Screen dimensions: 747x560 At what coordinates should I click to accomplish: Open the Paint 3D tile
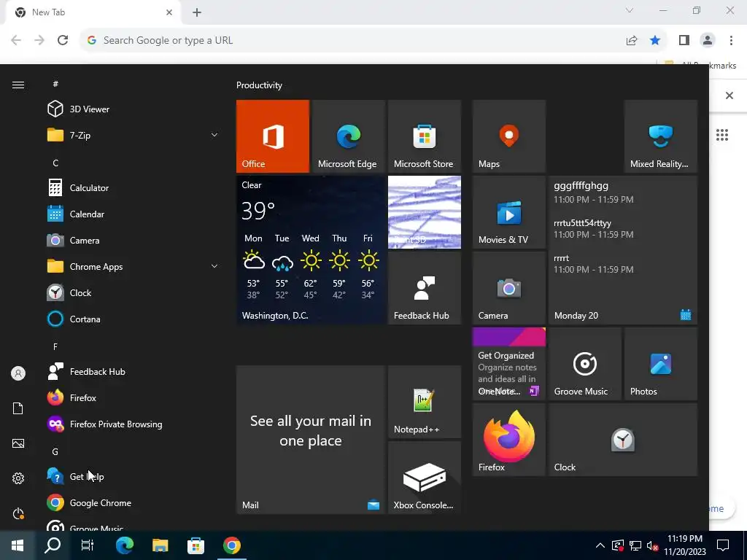pos(424,212)
